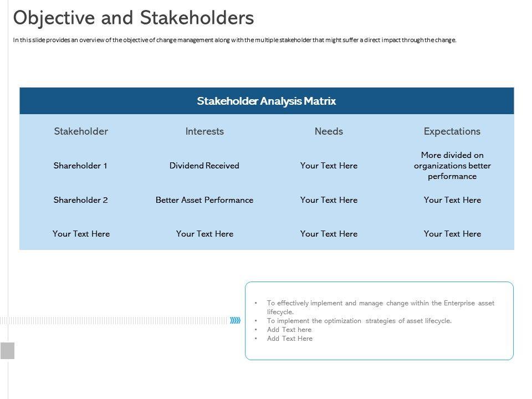
Task: Select the Interests column header
Action: coord(204,131)
